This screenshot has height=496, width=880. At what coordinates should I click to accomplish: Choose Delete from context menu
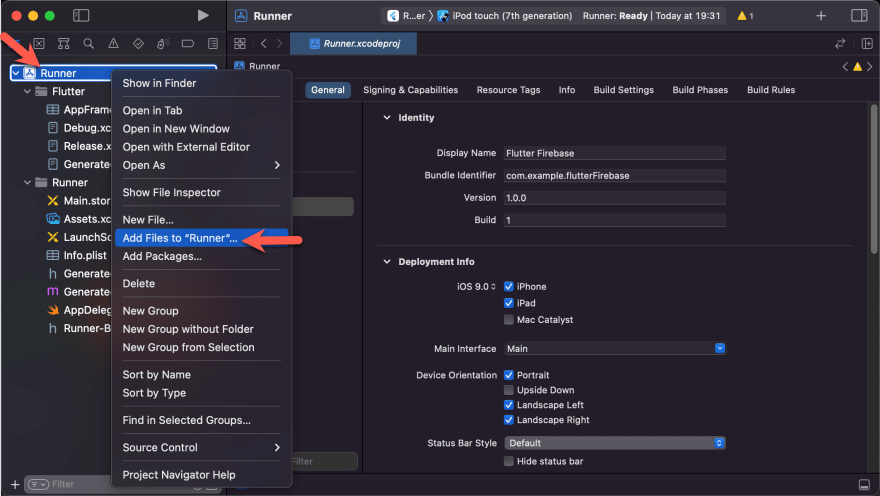(201, 283)
